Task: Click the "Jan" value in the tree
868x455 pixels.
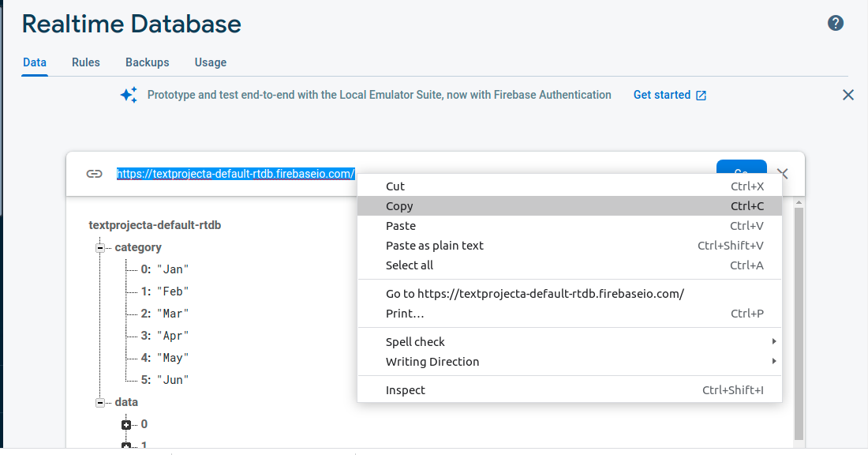Action: point(173,269)
